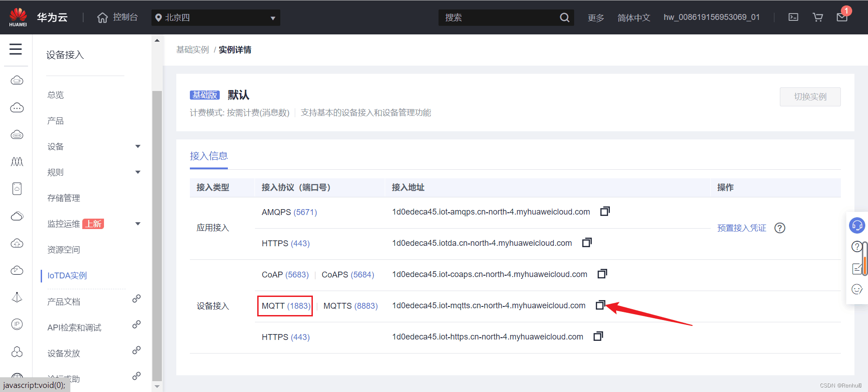Select the MQTTS (8883) protocol text
Image resolution: width=868 pixels, height=392 pixels.
pos(350,306)
